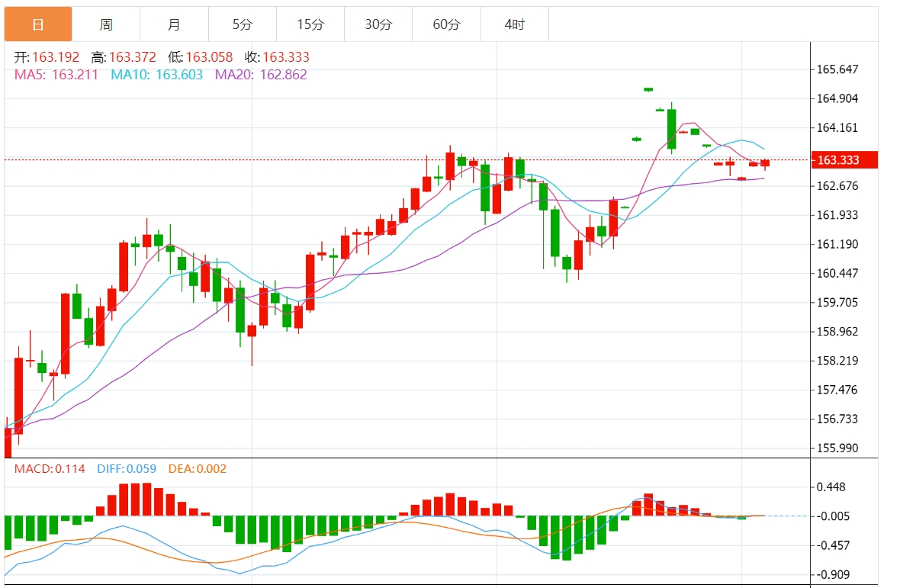Click the 161.933 price axis label
This screenshot has width=900, height=588.
(837, 215)
